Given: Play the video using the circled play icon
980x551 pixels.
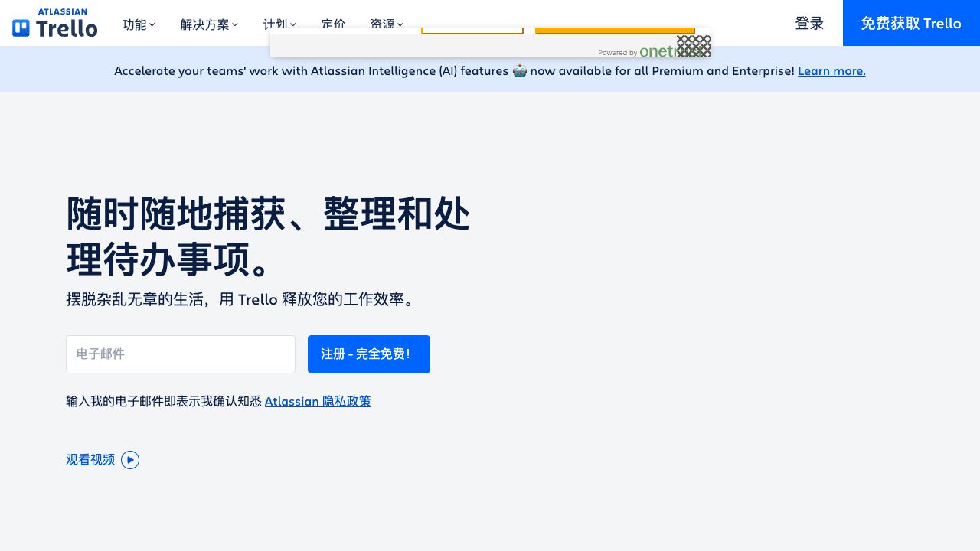Looking at the screenshot, I should tap(130, 460).
